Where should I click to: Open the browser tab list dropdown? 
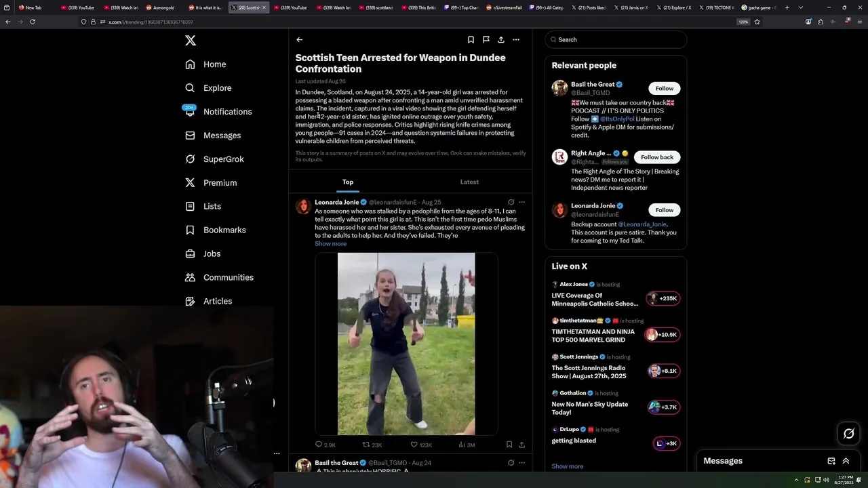(x=801, y=7)
